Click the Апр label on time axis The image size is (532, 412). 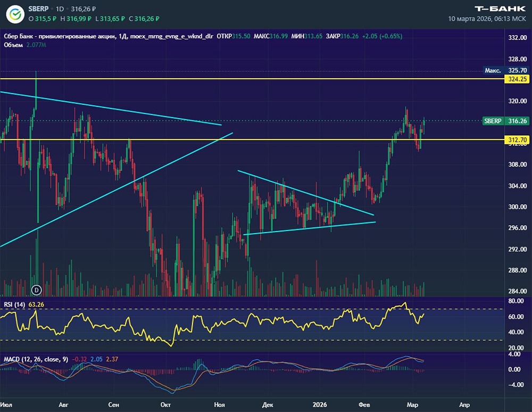click(x=464, y=405)
